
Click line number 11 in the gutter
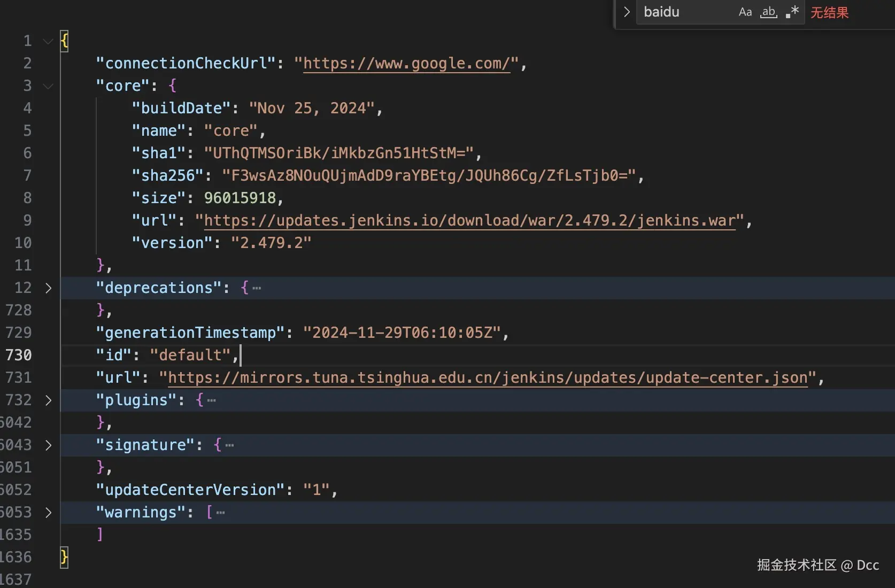pyautogui.click(x=23, y=266)
